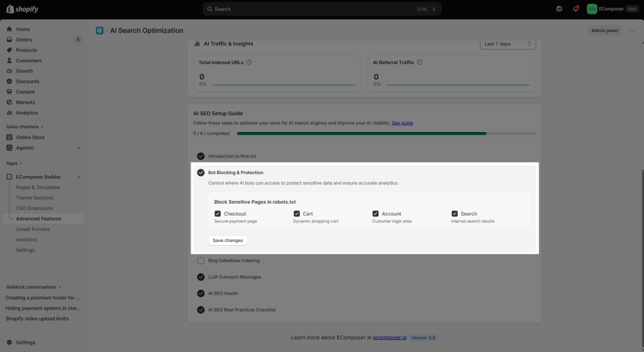Screen dimensions: 644x352
Task: Click the Save changes button
Action: 228,240
